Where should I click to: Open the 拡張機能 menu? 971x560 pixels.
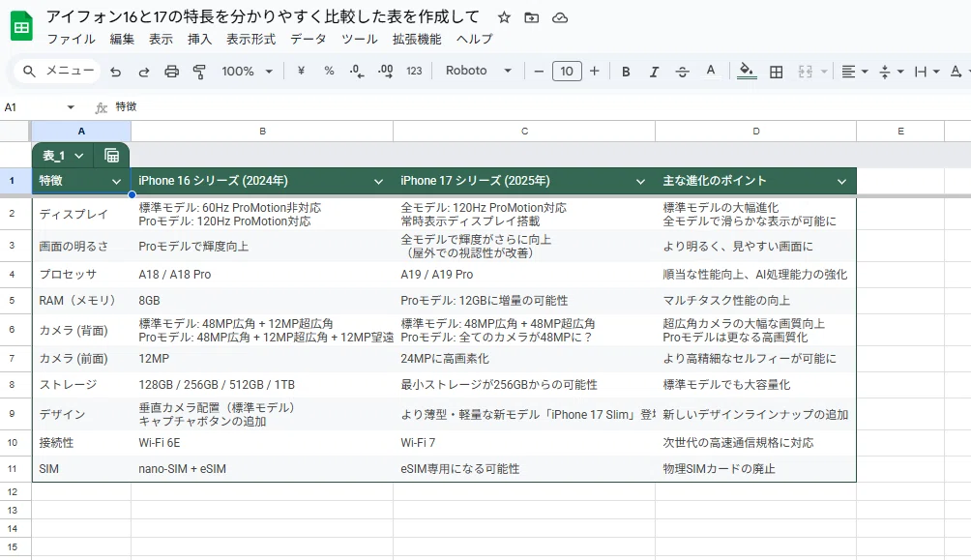(x=417, y=39)
